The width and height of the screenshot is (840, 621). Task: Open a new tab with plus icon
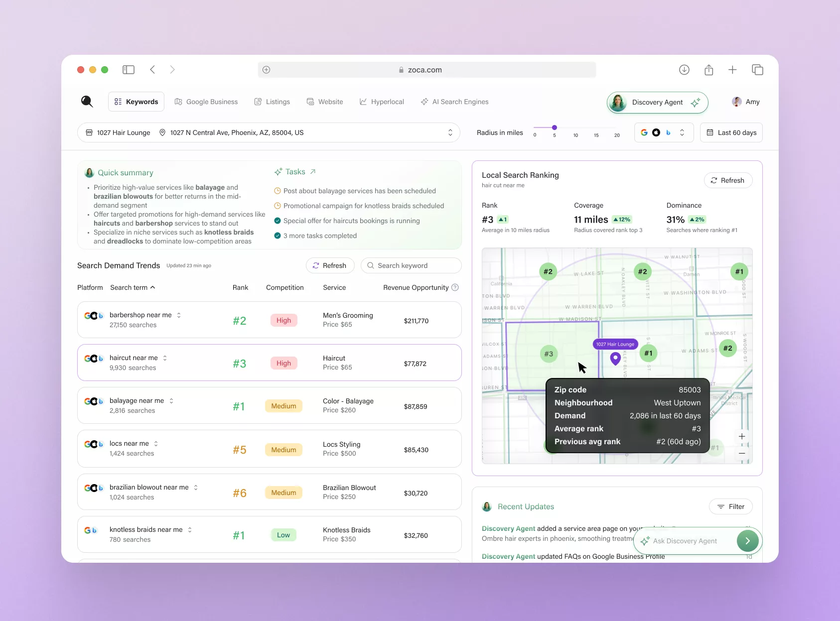(x=732, y=70)
